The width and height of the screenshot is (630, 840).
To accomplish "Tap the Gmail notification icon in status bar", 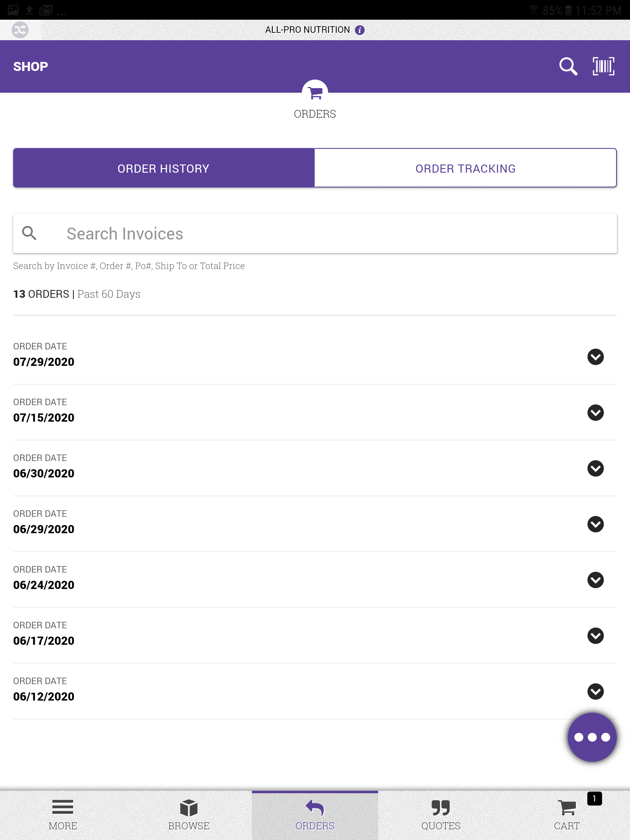I will click(x=46, y=10).
